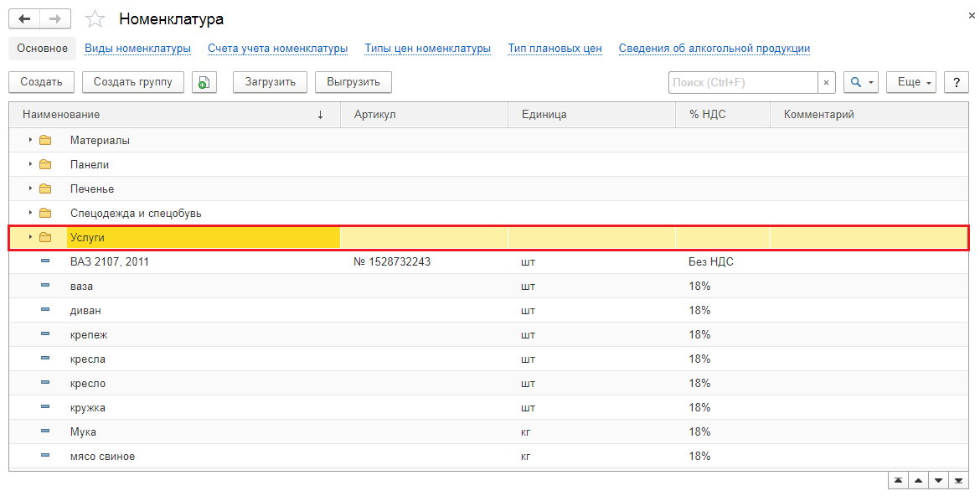Click the back navigation arrow
This screenshot has width=980, height=496.
(x=24, y=18)
